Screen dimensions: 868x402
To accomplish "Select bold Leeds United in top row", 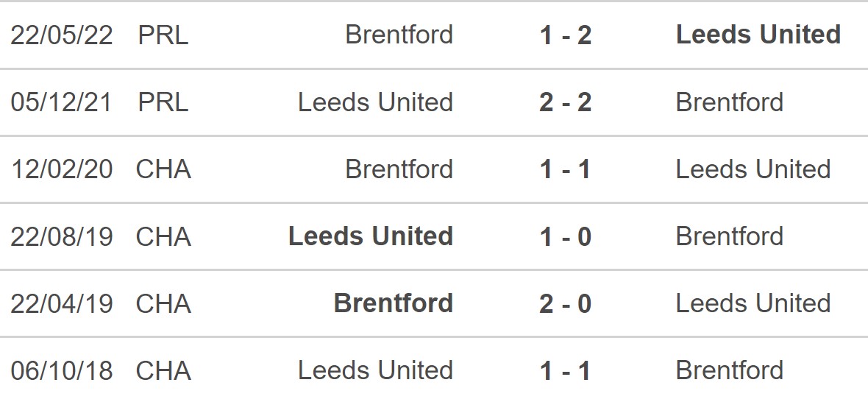I will pyautogui.click(x=758, y=35).
